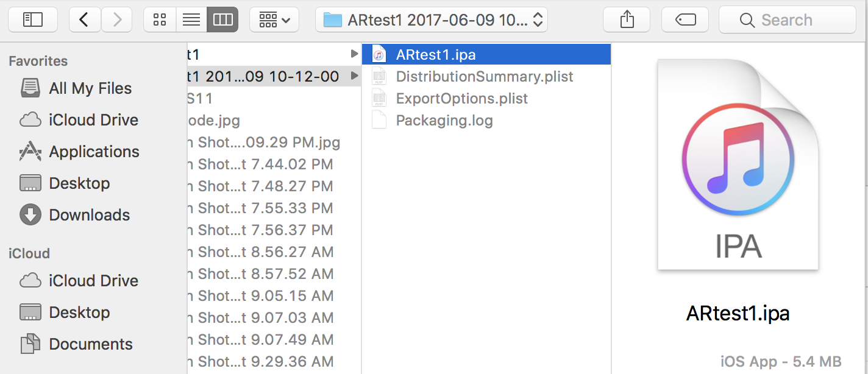The width and height of the screenshot is (868, 374).
Task: Select iCloud Drive under Favorites
Action: tap(93, 120)
